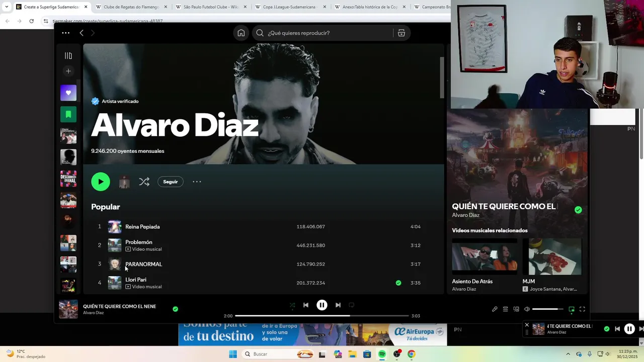Image resolution: width=644 pixels, height=362 pixels.
Task: Go back with the Spotify back arrow
Action: click(x=82, y=33)
